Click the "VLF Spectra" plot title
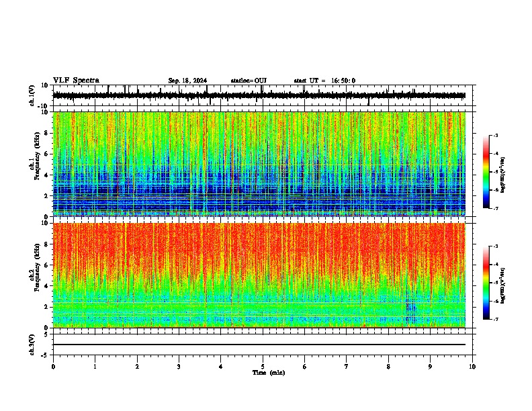 [x=76, y=81]
